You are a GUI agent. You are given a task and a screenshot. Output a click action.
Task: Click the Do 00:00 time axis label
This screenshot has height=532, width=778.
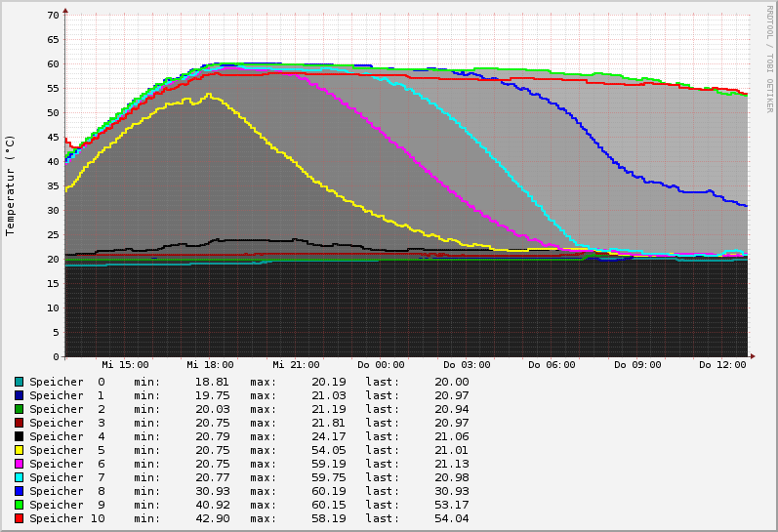pos(381,365)
